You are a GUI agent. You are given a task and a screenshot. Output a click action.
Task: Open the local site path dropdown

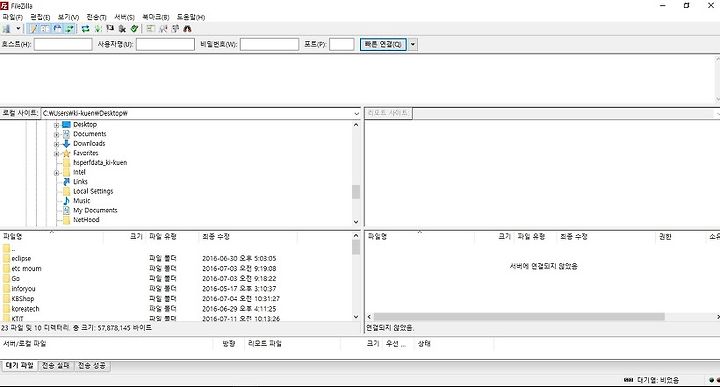[357, 113]
